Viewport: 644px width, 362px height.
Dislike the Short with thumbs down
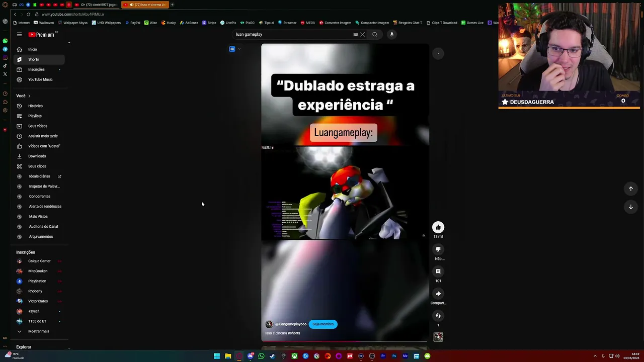(438, 249)
